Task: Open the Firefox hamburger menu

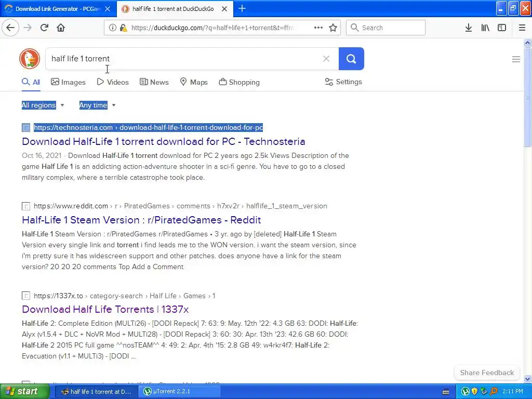Action: pos(522,28)
